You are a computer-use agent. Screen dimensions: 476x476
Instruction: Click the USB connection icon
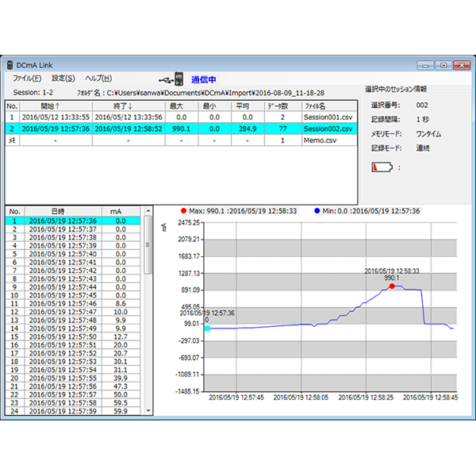[164, 79]
